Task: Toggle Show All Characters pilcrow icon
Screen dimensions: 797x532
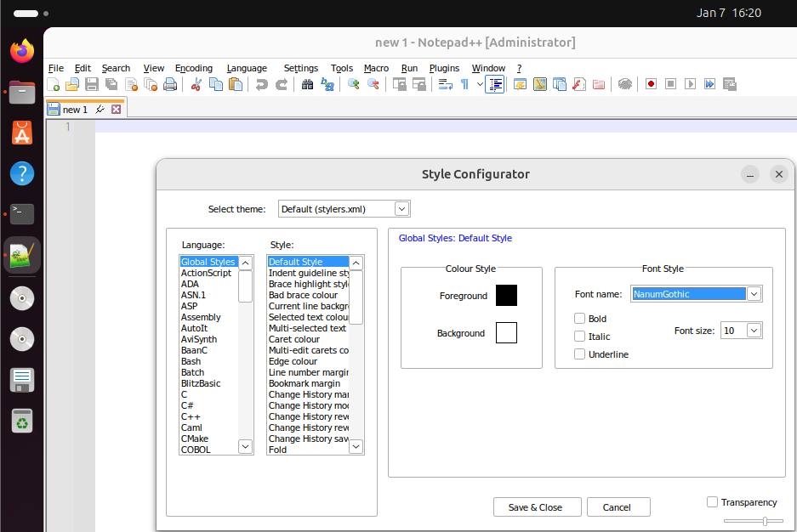Action: point(464,84)
